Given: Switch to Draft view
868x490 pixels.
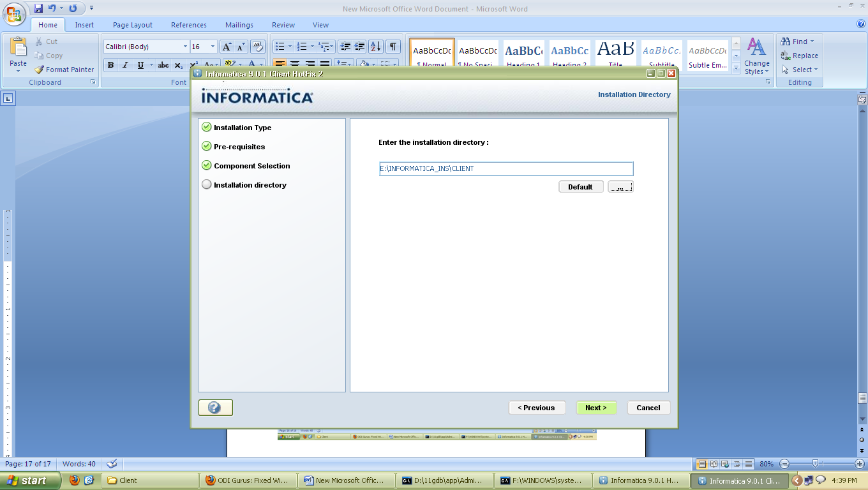Looking at the screenshot, I should (749, 464).
